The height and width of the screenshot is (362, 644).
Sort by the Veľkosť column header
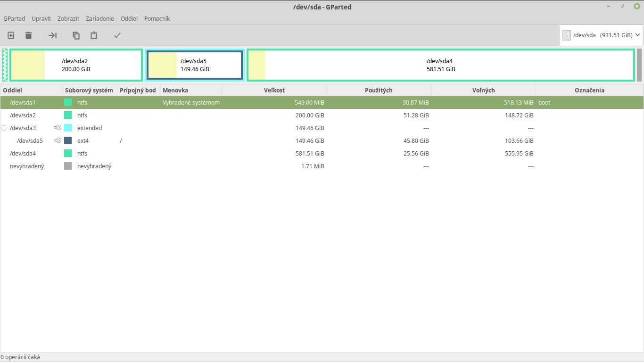pos(274,90)
